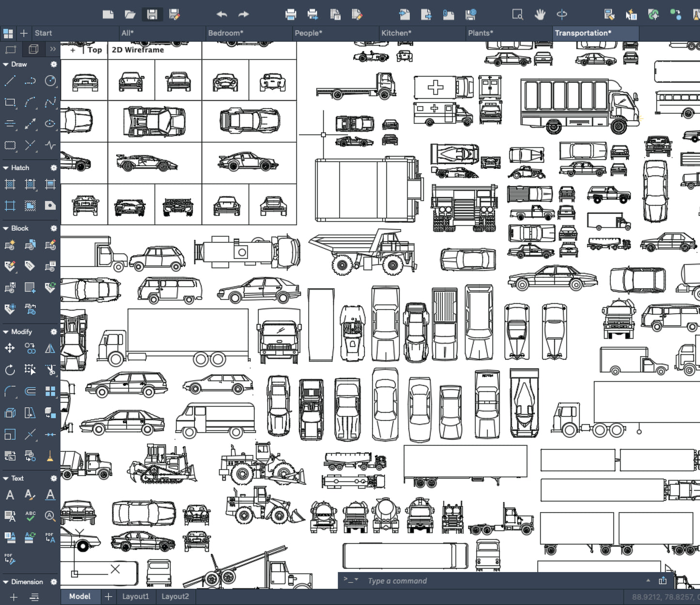Image resolution: width=700 pixels, height=605 pixels.
Task: Click the Type a command input field
Action: (504, 581)
